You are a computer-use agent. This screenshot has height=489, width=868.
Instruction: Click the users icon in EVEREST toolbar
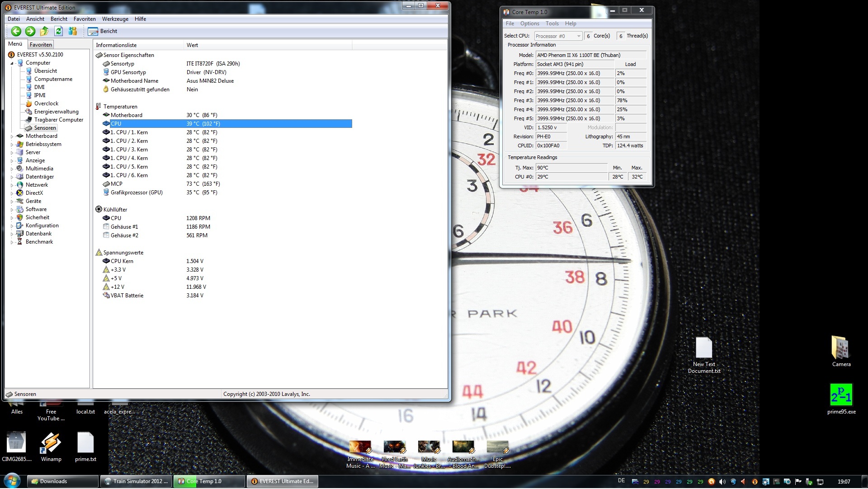[72, 31]
